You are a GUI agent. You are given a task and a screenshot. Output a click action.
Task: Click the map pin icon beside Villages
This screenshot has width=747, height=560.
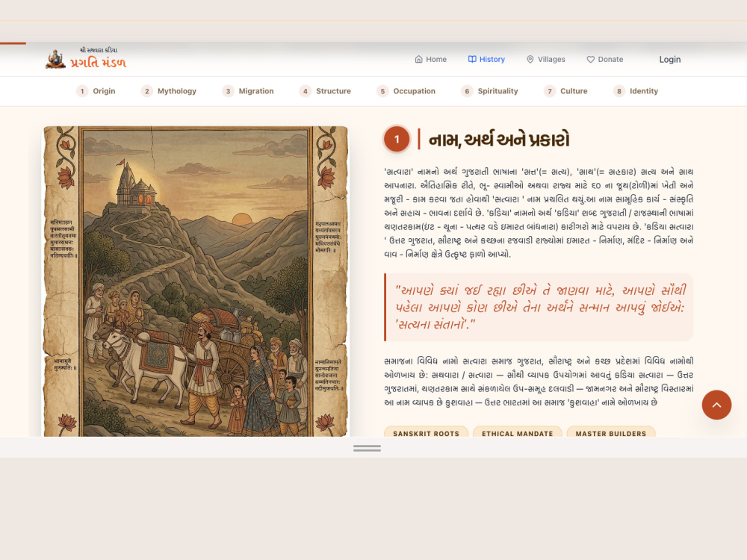tap(530, 60)
